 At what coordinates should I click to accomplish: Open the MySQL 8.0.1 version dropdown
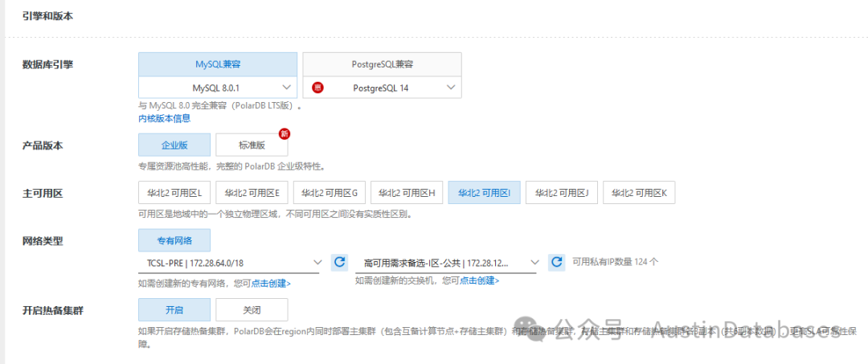click(x=218, y=88)
